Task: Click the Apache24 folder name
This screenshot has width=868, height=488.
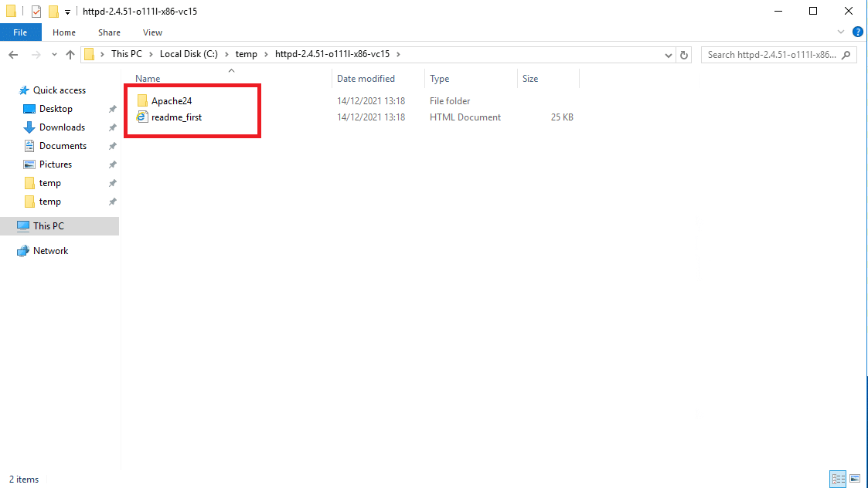Action: pyautogui.click(x=172, y=100)
